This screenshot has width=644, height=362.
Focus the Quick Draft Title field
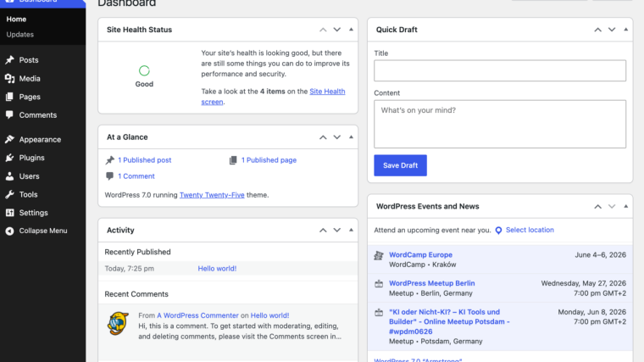point(500,70)
